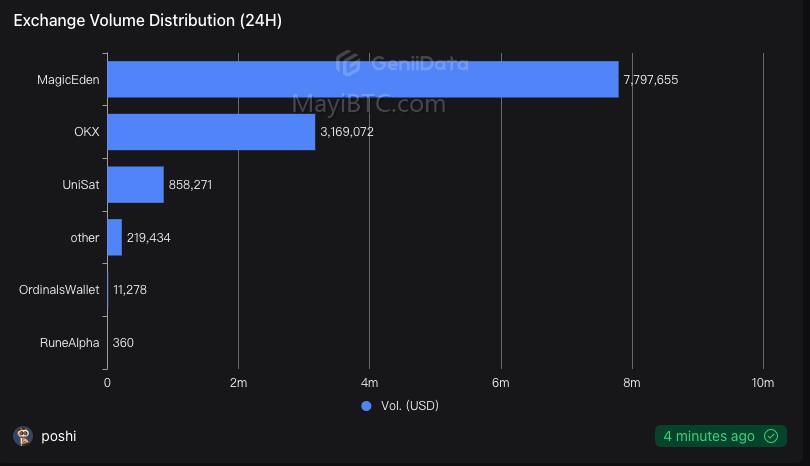
Task: Click the OrdinalsWallet axis label
Action: 59,290
